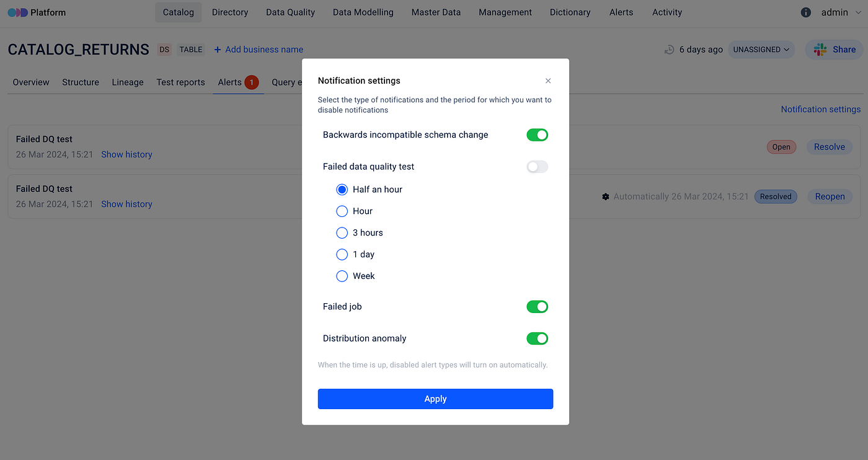The width and height of the screenshot is (868, 460).
Task: Click the red Alerts count badge
Action: (x=251, y=82)
